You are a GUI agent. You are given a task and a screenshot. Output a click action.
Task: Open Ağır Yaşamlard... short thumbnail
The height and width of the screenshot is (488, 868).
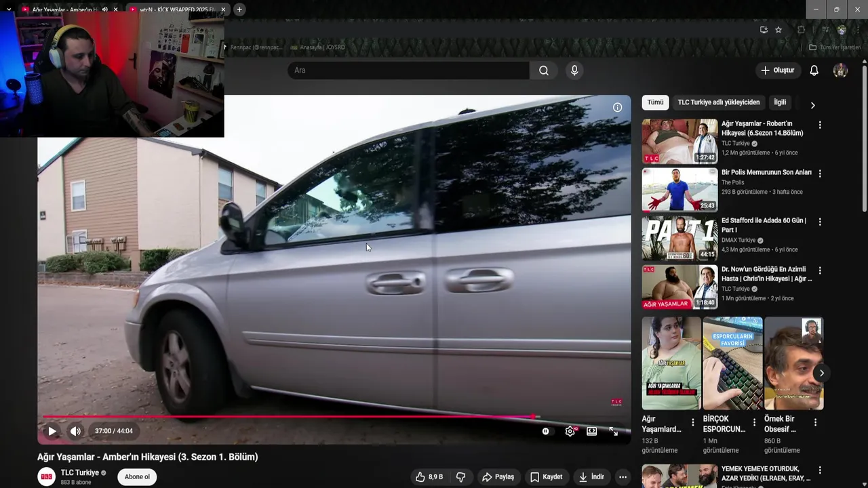click(x=671, y=363)
